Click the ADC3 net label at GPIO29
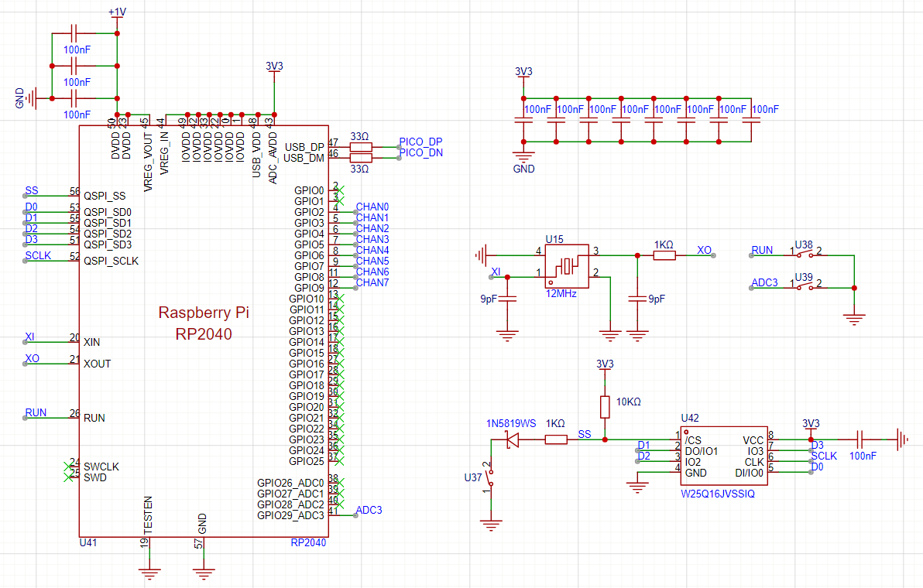 pos(369,511)
